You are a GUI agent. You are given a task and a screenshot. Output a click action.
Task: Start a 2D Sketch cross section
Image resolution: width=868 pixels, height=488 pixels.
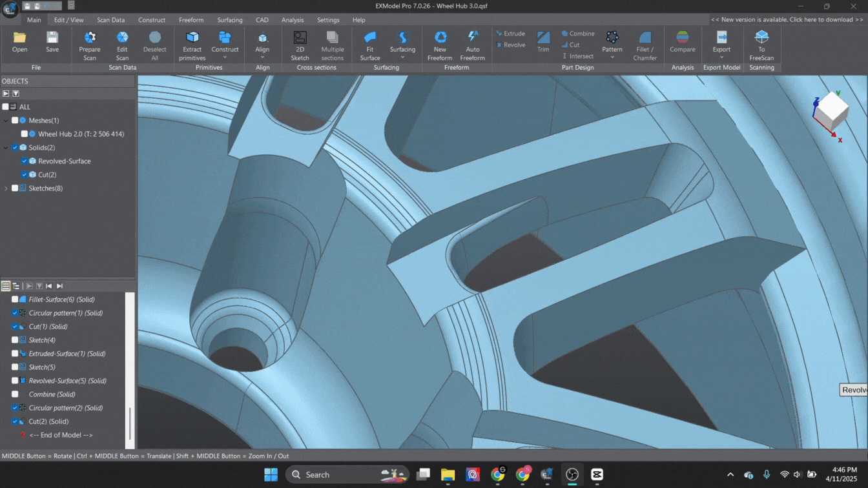(x=300, y=38)
